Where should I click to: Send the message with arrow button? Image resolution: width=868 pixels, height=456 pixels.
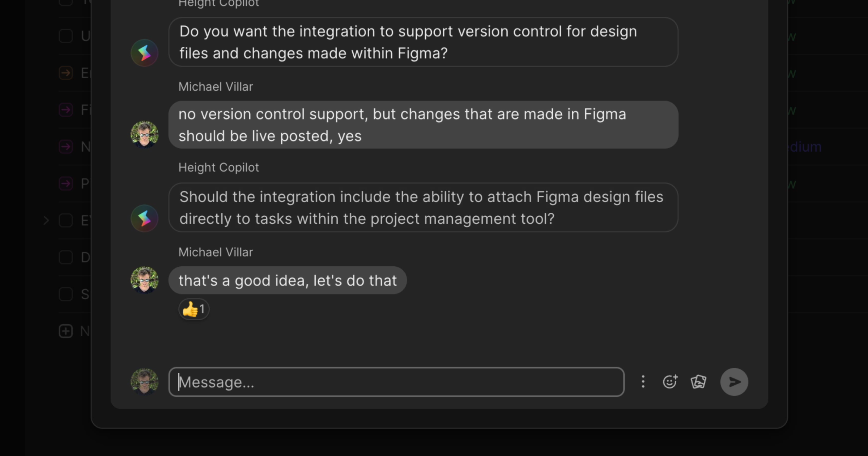734,382
